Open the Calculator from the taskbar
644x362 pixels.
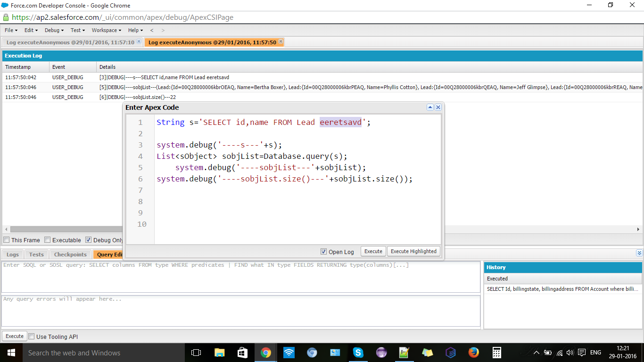pyautogui.click(x=496, y=353)
